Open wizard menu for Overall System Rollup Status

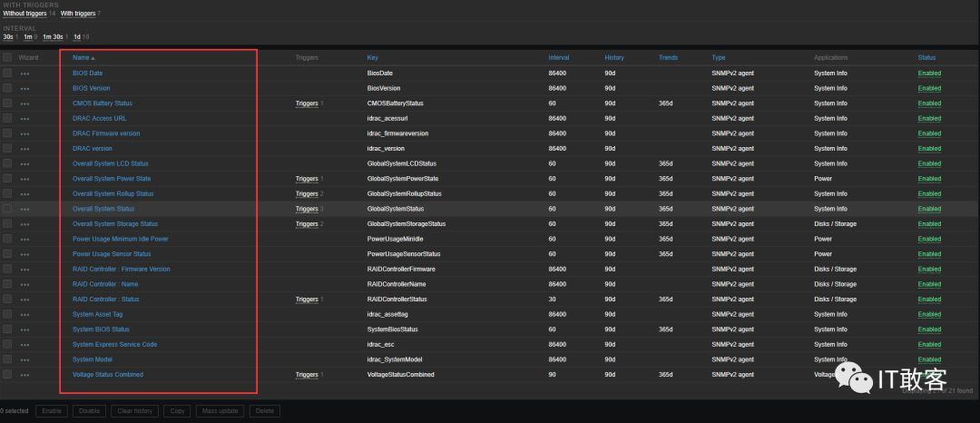pyautogui.click(x=24, y=193)
